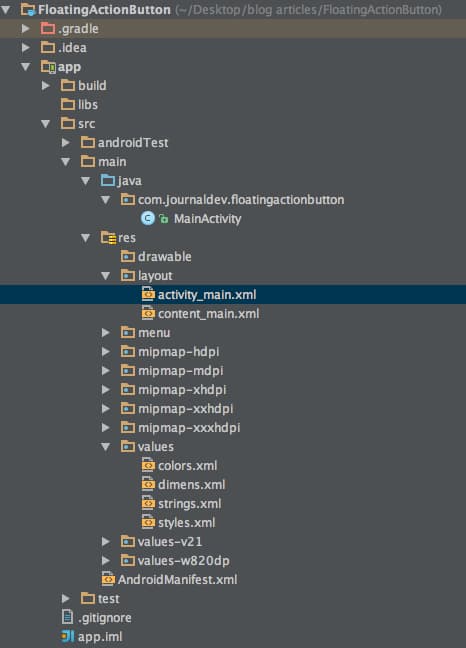Click the app module folder icon
This screenshot has width=466, height=648.
click(x=48, y=67)
